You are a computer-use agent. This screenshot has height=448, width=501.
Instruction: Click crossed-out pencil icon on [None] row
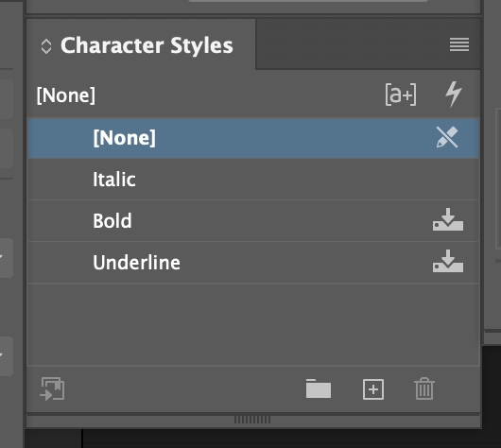pos(447,137)
